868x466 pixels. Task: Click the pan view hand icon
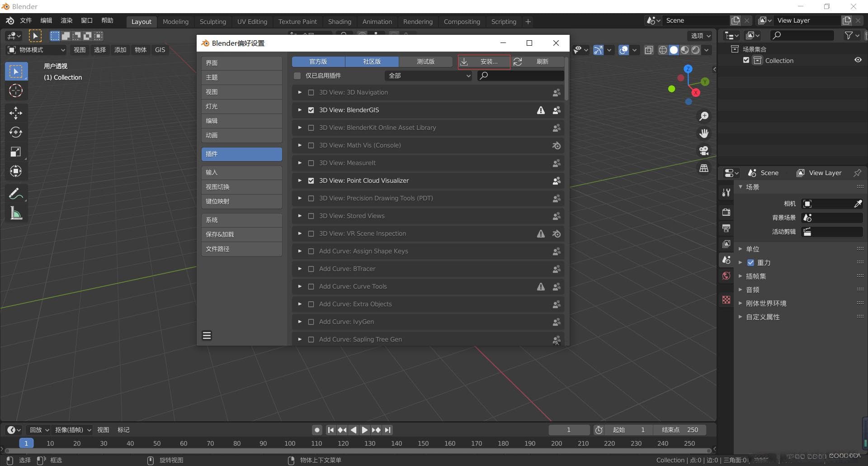tap(704, 133)
